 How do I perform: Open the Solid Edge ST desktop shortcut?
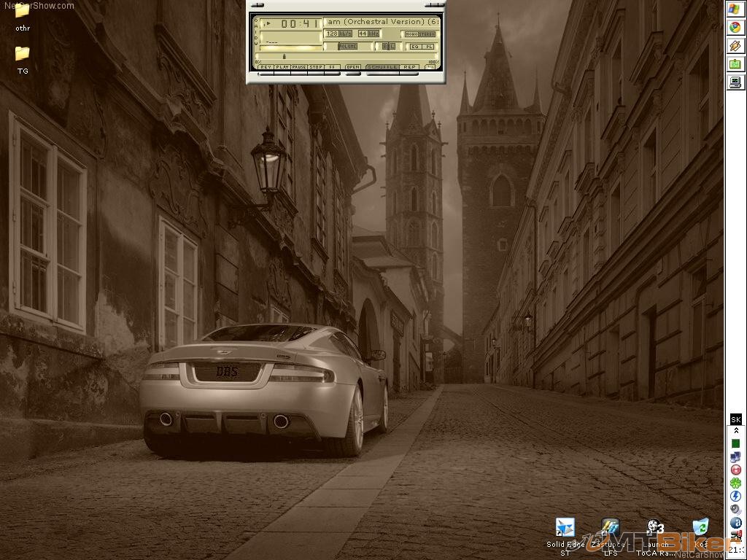coord(565,528)
